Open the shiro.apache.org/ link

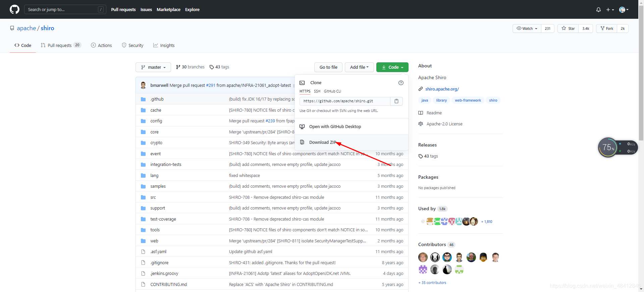click(x=442, y=89)
